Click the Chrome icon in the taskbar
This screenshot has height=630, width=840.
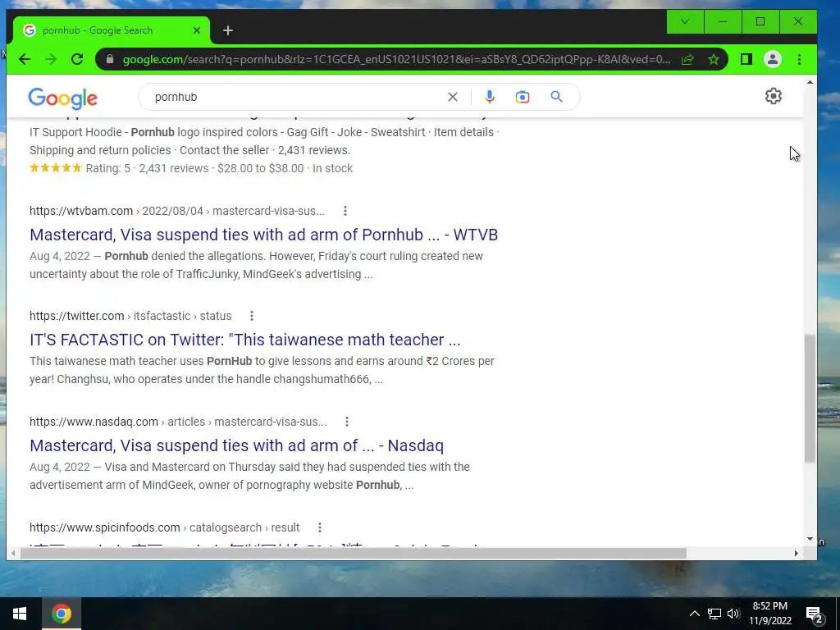[62, 614]
